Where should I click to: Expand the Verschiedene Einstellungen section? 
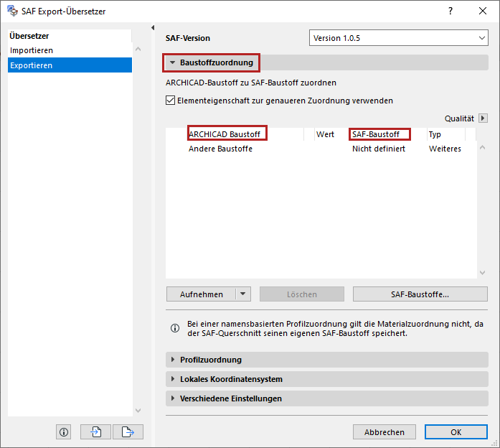coord(173,398)
